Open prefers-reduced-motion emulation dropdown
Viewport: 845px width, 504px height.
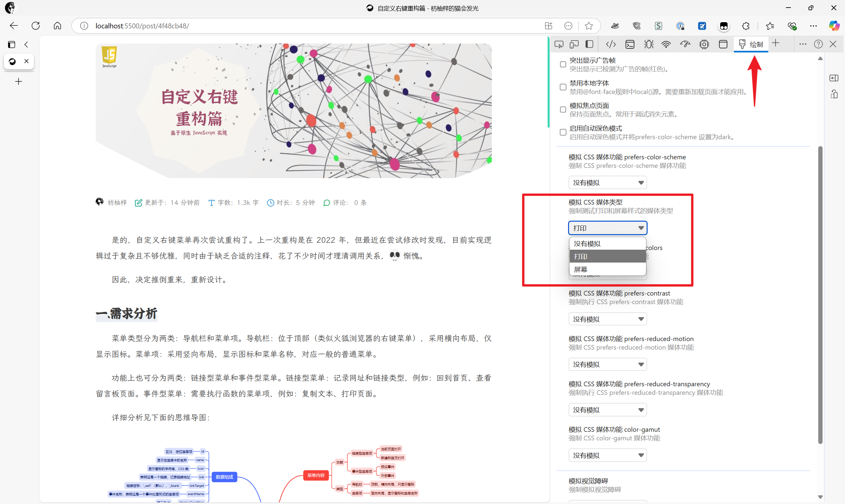click(x=607, y=364)
